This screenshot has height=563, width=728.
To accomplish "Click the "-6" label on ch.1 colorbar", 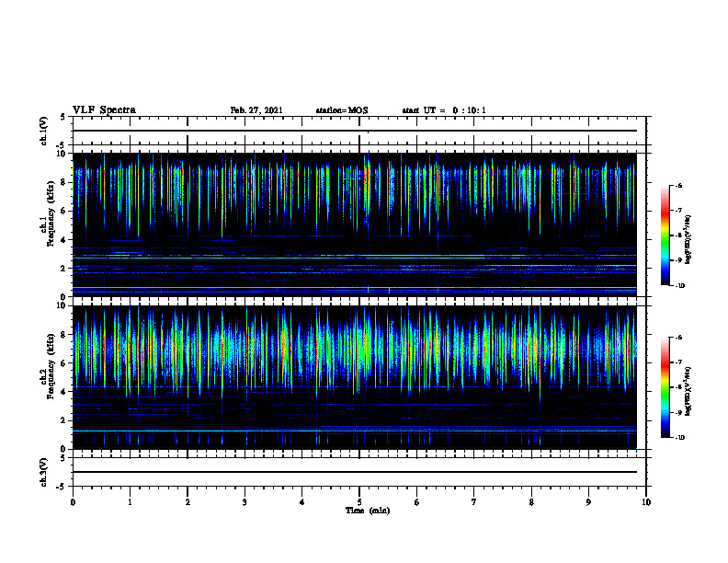I will click(x=678, y=186).
